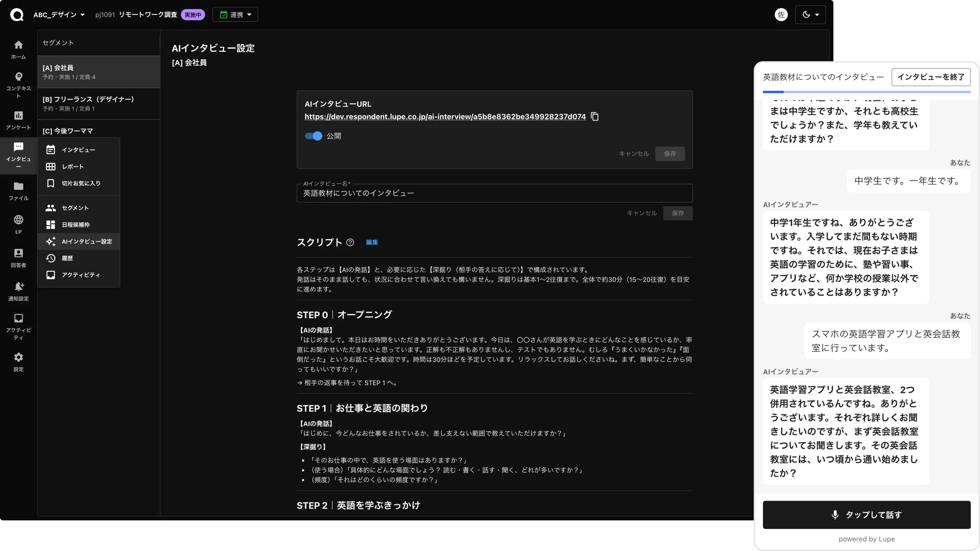The height and width of the screenshot is (551, 980).
Task: Click the interview progress bar
Action: [x=867, y=92]
